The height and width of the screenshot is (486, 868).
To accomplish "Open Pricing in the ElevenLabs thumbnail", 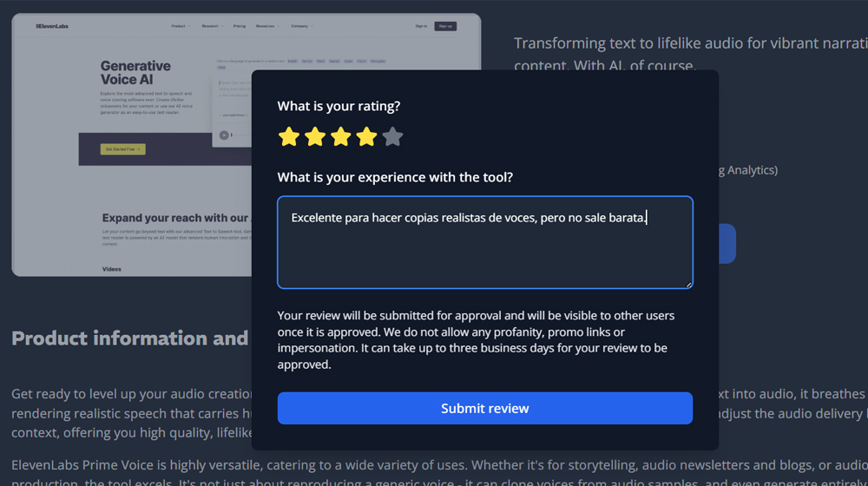I will coord(240,26).
